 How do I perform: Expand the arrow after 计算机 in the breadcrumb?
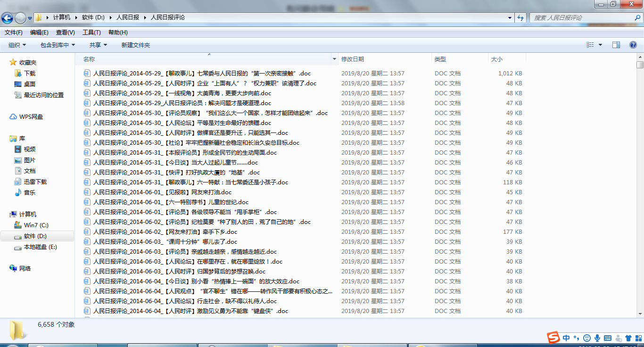(x=76, y=17)
